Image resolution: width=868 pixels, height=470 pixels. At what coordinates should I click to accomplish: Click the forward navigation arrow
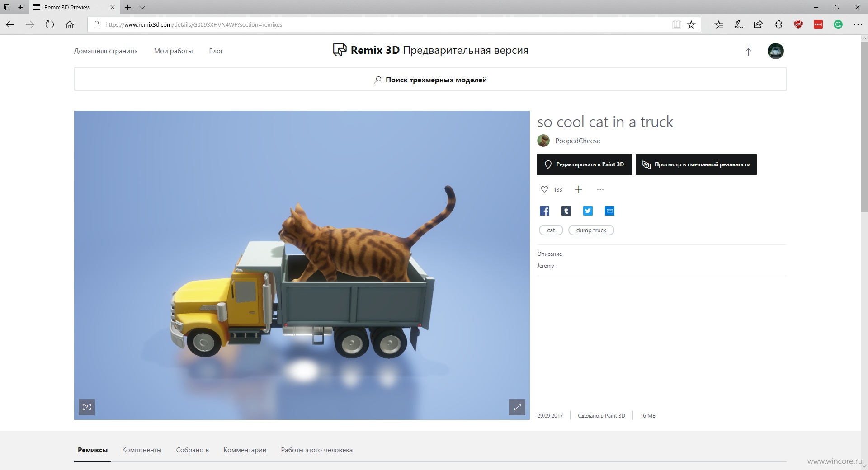30,24
